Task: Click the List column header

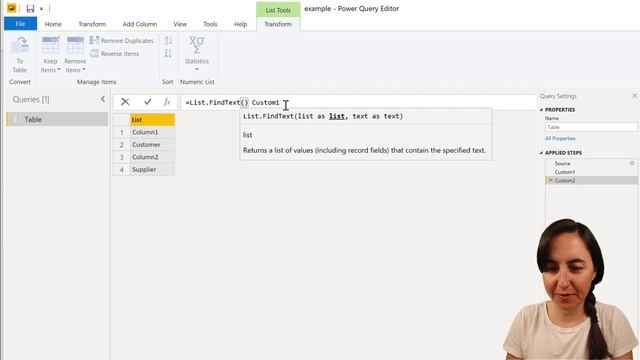Action: pyautogui.click(x=152, y=120)
